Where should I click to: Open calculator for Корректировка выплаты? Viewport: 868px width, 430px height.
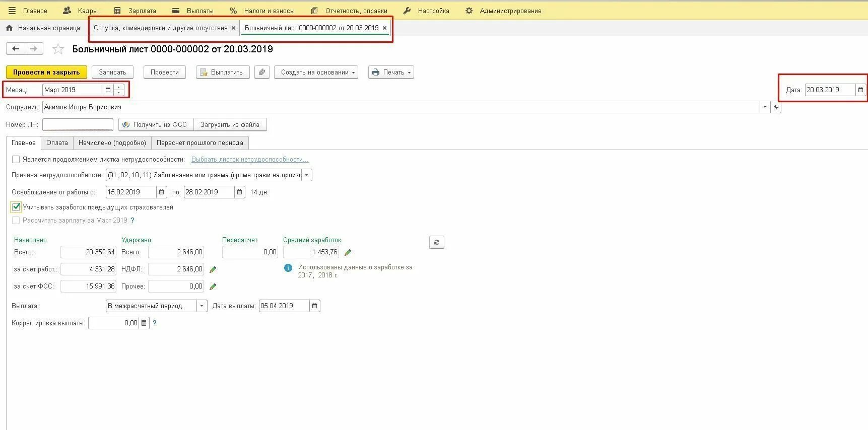(x=144, y=323)
